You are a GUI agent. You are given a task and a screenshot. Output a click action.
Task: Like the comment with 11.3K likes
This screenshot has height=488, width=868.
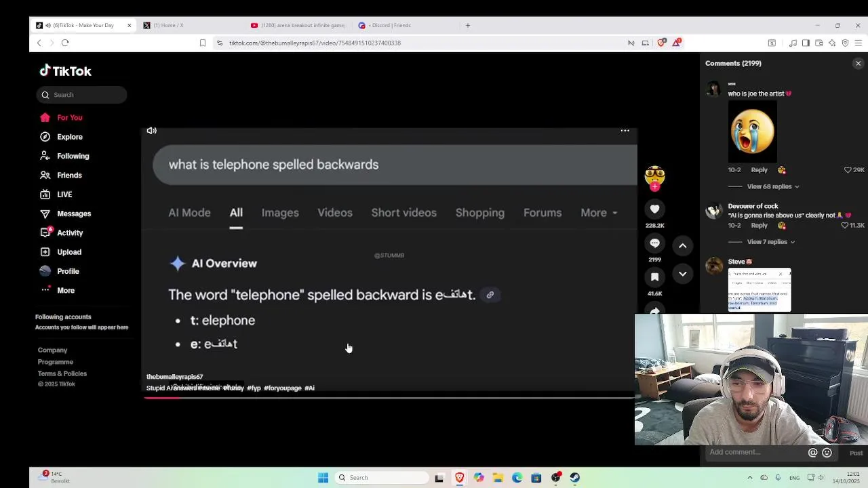pos(845,225)
